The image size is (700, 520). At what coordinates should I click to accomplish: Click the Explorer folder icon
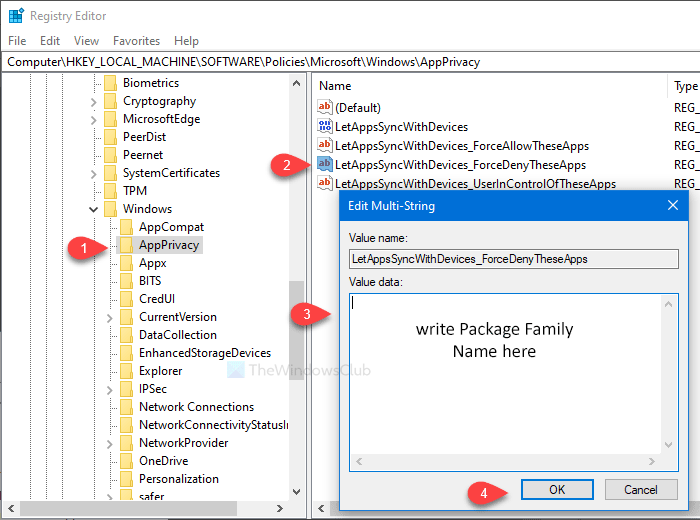(x=126, y=371)
